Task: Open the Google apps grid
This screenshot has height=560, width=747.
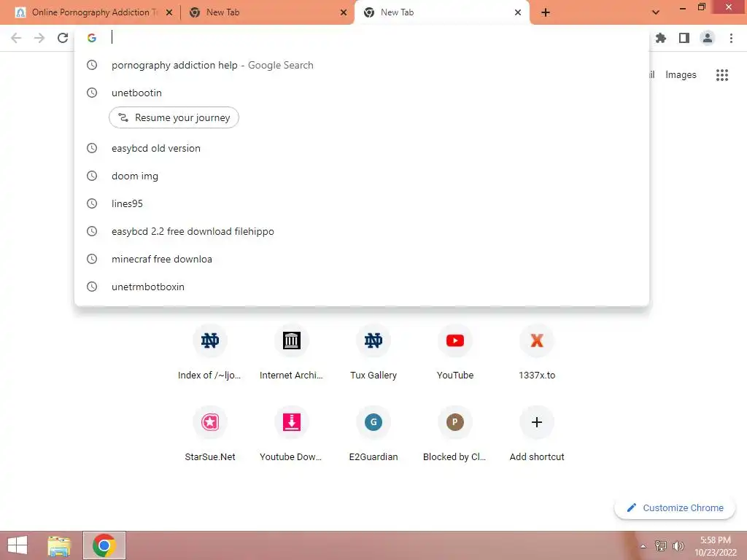Action: point(722,75)
